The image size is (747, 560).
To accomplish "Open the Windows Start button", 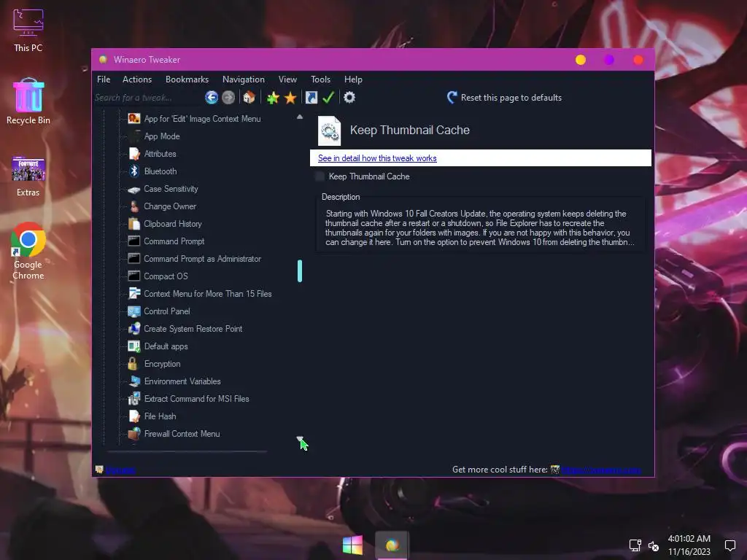I will (x=352, y=545).
